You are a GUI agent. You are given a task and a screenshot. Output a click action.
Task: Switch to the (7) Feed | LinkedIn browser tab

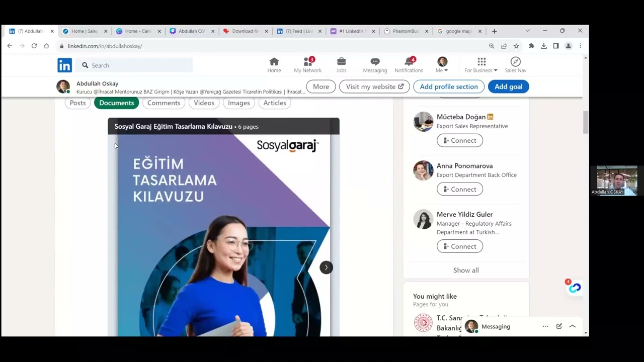[x=299, y=31]
